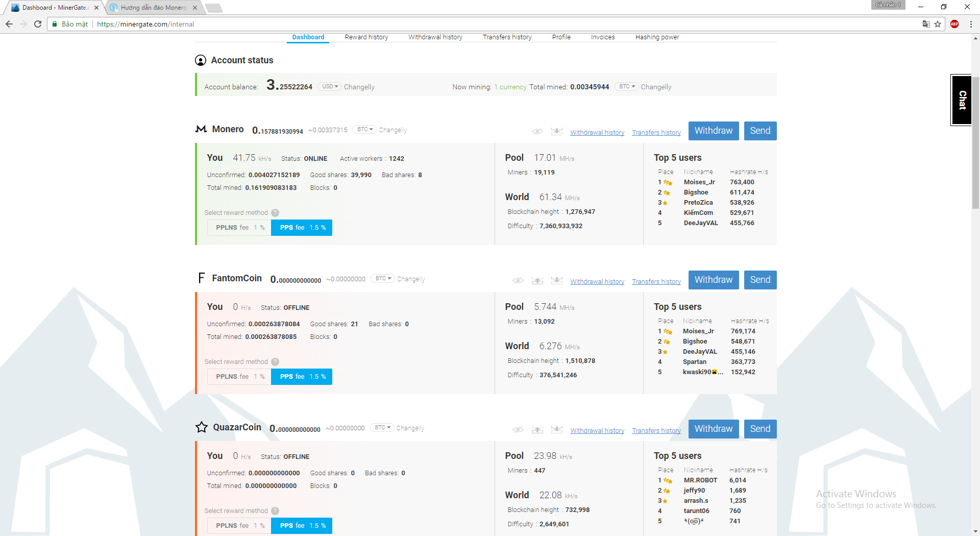Open Monero Transfers history link
The width and height of the screenshot is (980, 536).
click(x=656, y=133)
